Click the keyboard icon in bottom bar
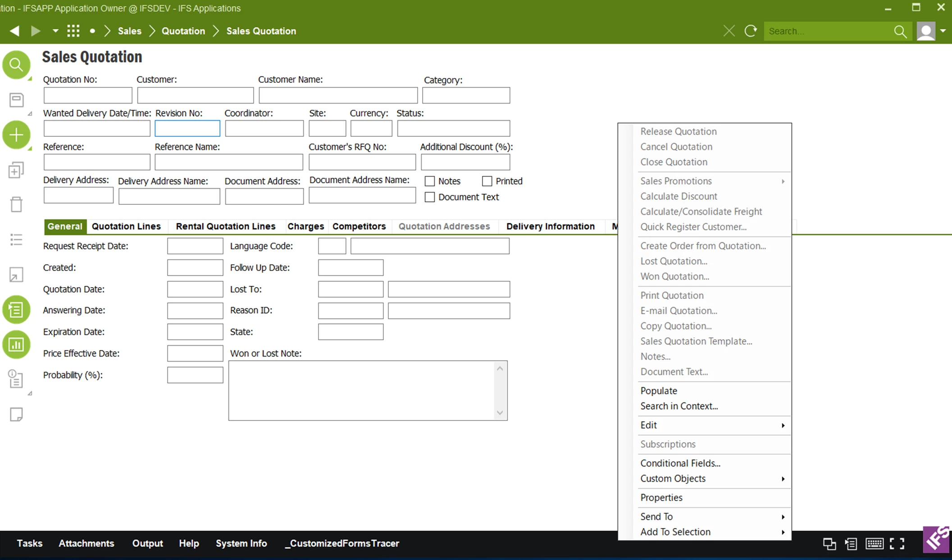The width and height of the screenshot is (952, 560). click(875, 544)
